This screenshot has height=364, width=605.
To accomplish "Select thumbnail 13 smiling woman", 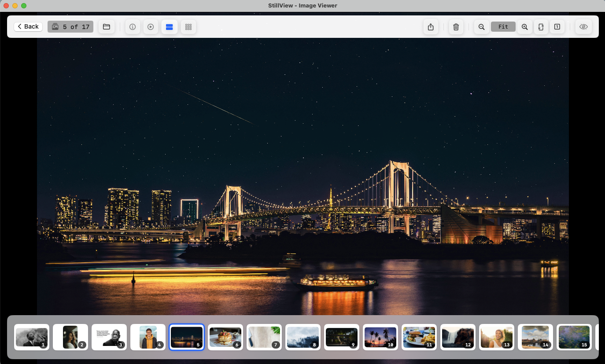I will tap(496, 337).
